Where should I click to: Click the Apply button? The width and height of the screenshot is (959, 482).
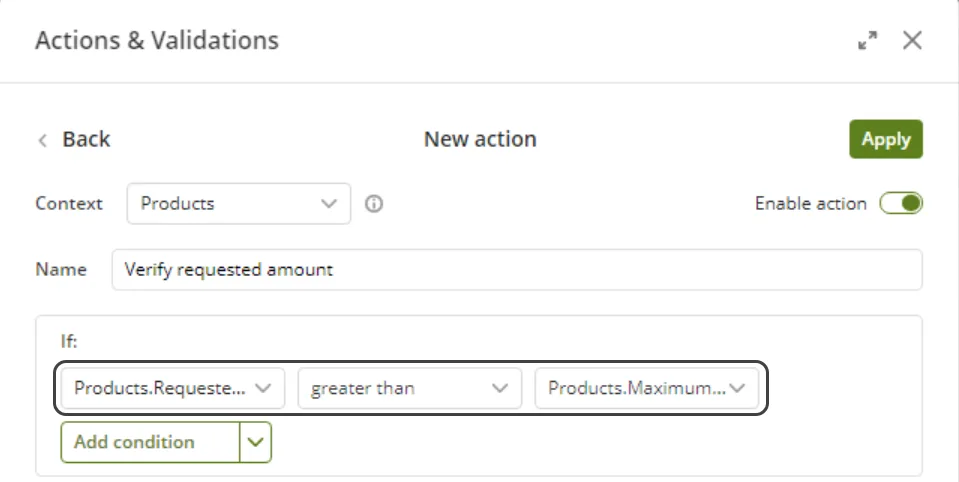886,139
